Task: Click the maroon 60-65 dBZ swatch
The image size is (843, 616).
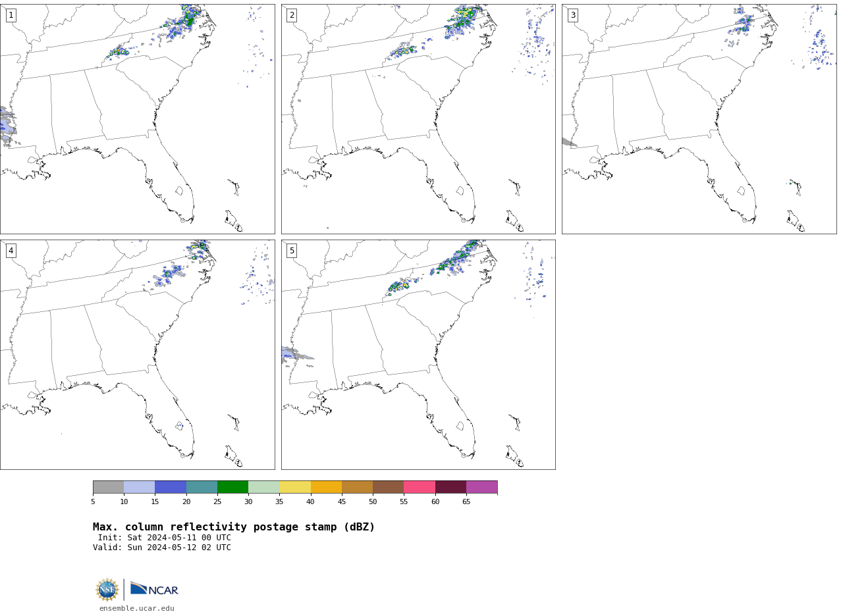Action: 450,487
